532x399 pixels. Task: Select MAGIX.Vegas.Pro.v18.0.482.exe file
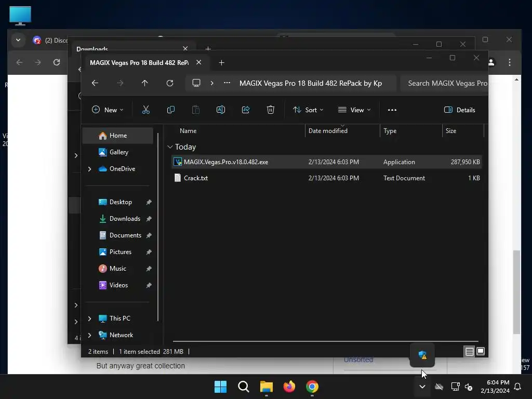(x=327, y=162)
